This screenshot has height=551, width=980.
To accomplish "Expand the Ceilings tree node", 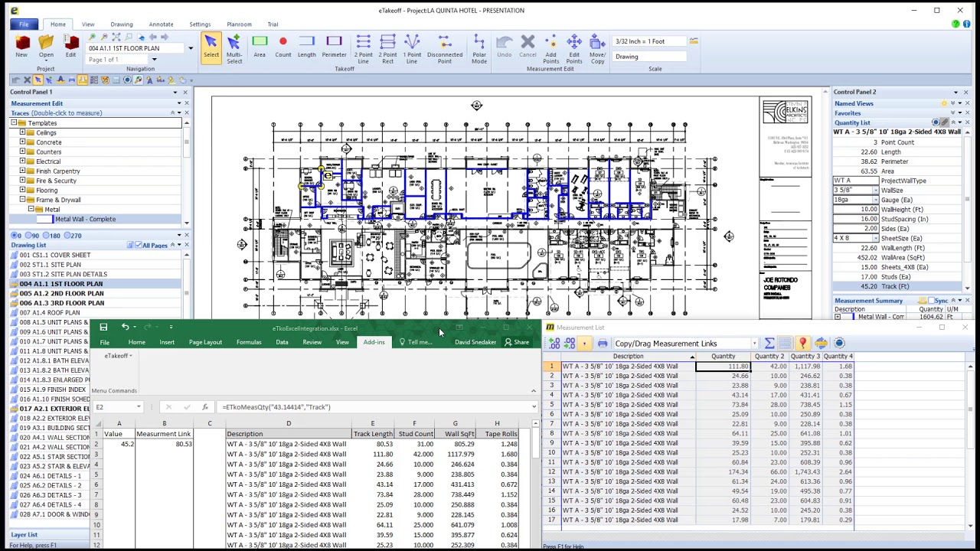I will [x=22, y=132].
